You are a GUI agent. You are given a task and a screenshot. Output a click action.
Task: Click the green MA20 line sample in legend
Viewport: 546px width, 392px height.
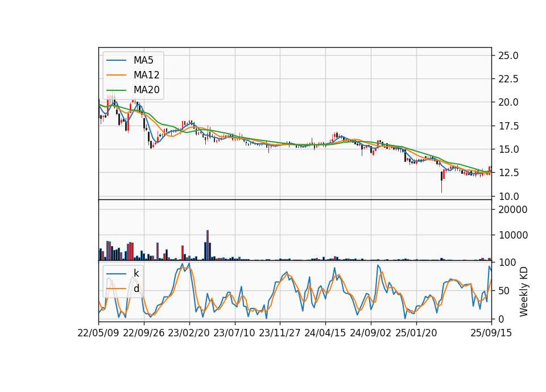[116, 90]
